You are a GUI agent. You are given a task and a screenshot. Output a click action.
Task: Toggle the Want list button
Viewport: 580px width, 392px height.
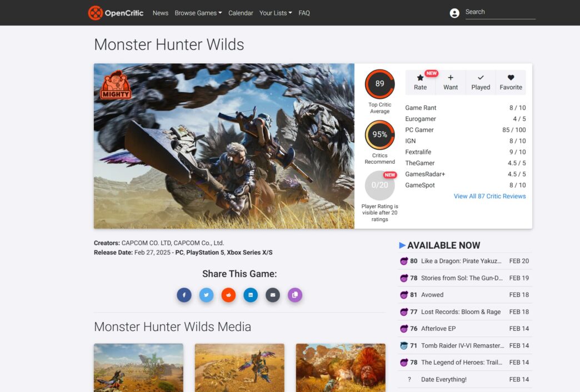[451, 82]
